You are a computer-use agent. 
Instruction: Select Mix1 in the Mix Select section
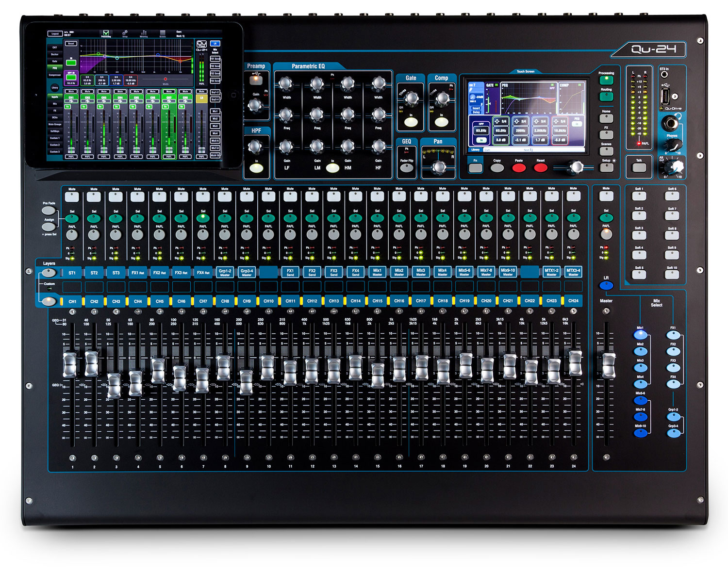(x=641, y=335)
